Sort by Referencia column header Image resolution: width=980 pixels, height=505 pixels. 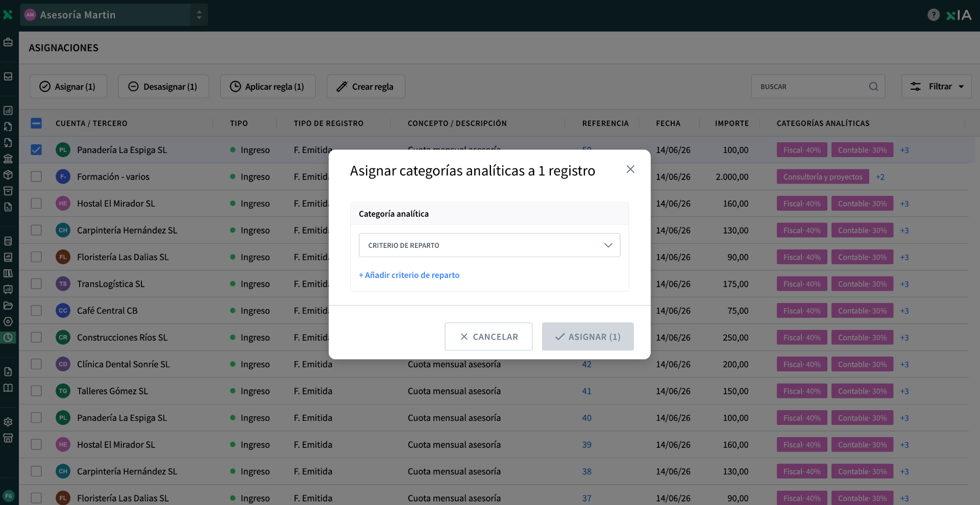tap(605, 123)
